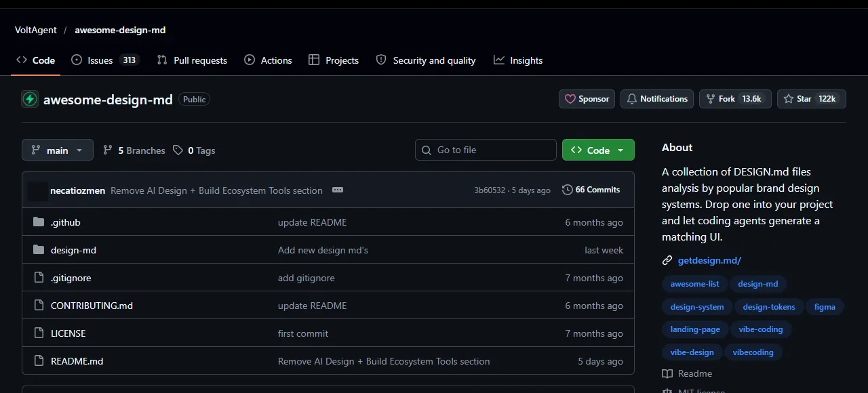Open the Pull requests tab
The height and width of the screenshot is (393, 868).
192,60
